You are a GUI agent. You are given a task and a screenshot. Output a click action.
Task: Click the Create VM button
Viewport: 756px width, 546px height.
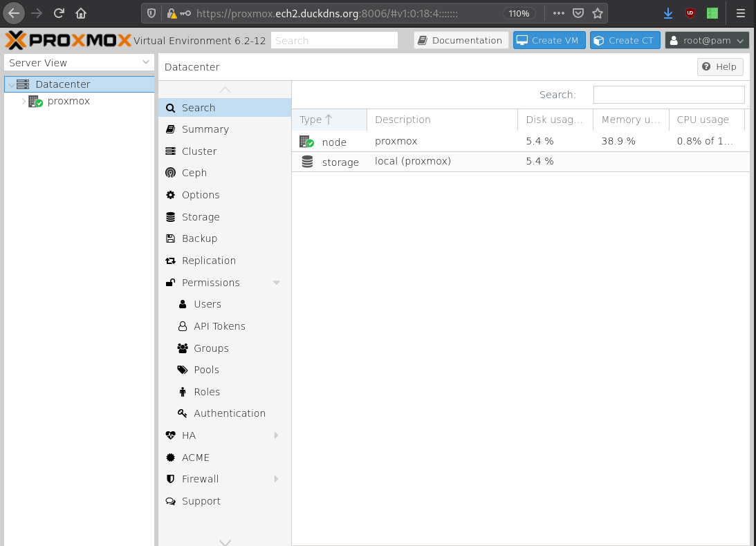point(549,41)
